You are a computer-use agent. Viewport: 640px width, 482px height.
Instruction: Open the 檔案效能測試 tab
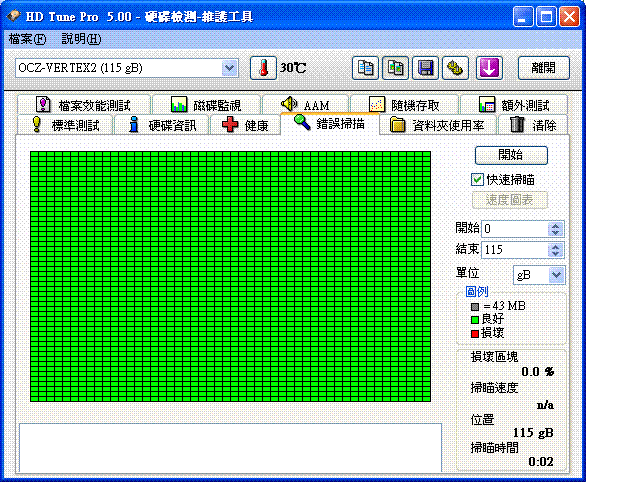point(84,105)
